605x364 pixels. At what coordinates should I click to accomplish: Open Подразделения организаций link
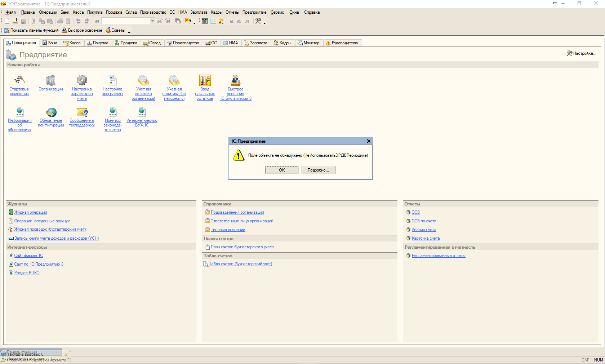[237, 212]
